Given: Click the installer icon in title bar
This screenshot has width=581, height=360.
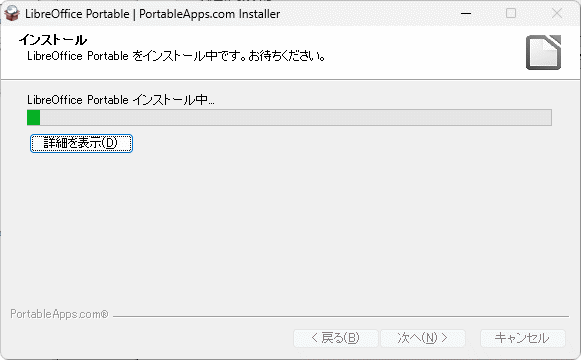Looking at the screenshot, I should (x=12, y=13).
